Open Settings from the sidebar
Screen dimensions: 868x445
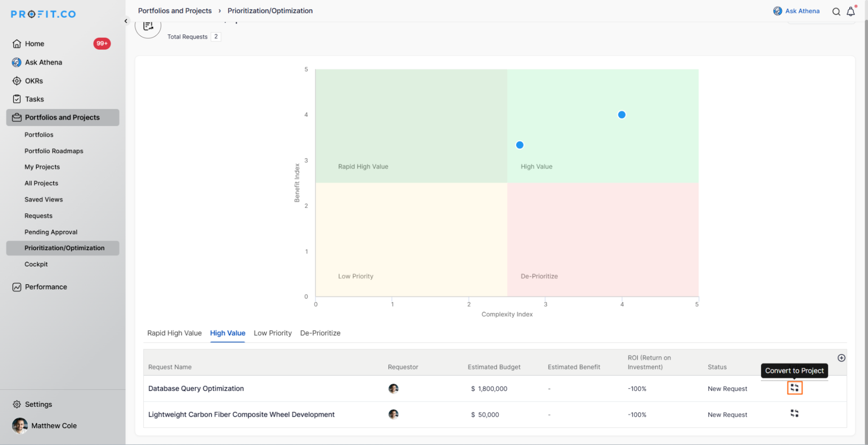38,404
